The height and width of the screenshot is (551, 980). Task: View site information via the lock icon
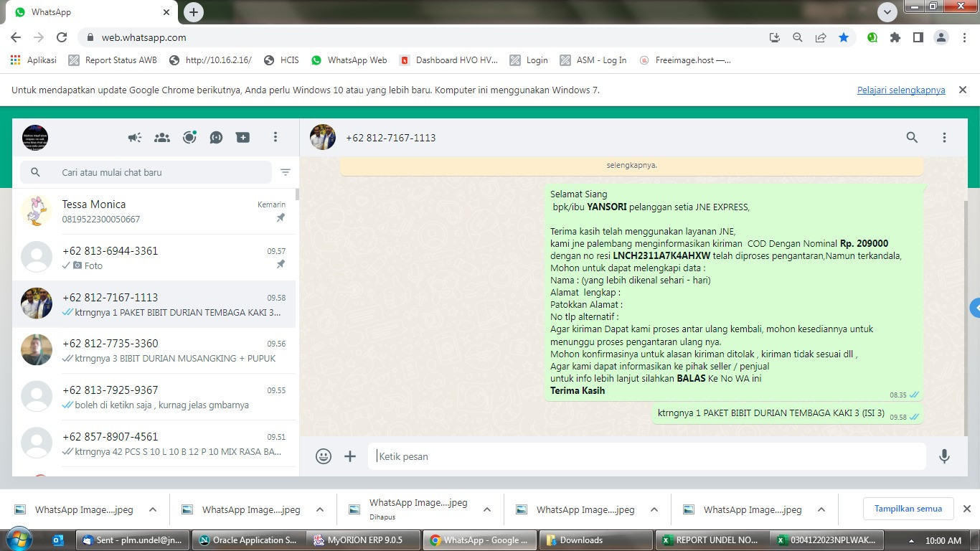[x=90, y=37]
